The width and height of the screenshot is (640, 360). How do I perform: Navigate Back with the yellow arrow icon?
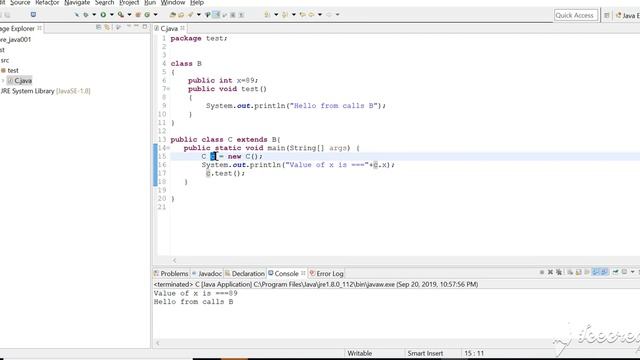point(311,15)
